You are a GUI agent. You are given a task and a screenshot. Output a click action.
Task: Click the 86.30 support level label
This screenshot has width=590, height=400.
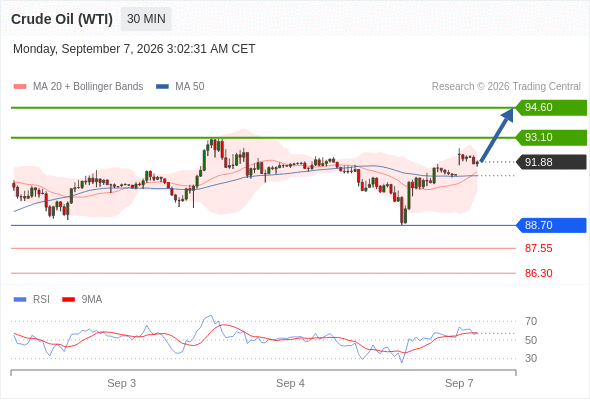[x=538, y=273]
